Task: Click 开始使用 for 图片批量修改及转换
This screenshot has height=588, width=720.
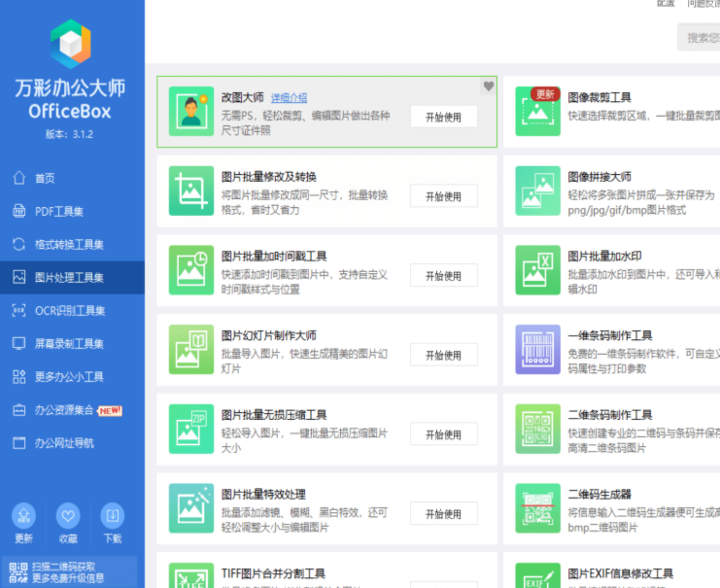Action: coord(444,196)
